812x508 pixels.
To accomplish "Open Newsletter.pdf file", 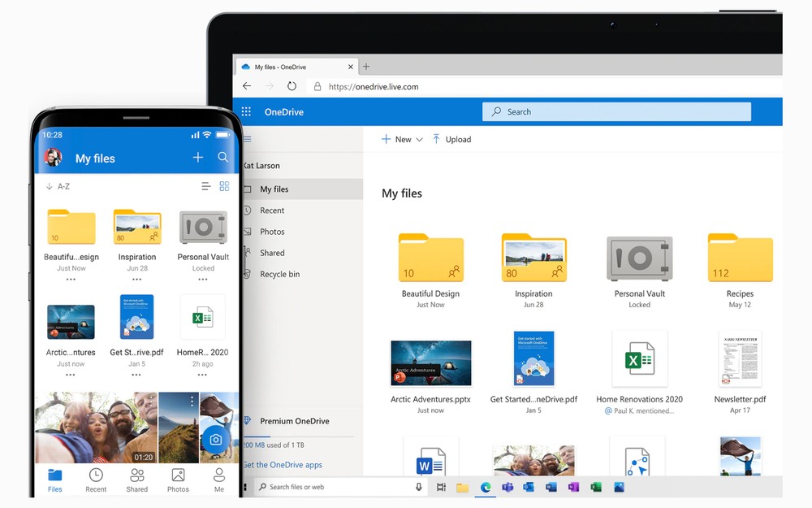I will [740, 358].
